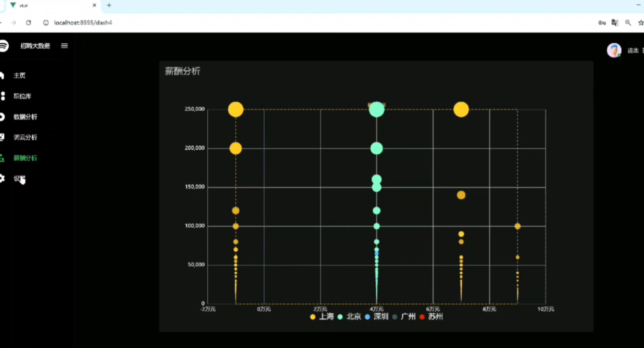644x348 pixels.
Task: Reload the page with the refresh icon
Action: (x=28, y=23)
